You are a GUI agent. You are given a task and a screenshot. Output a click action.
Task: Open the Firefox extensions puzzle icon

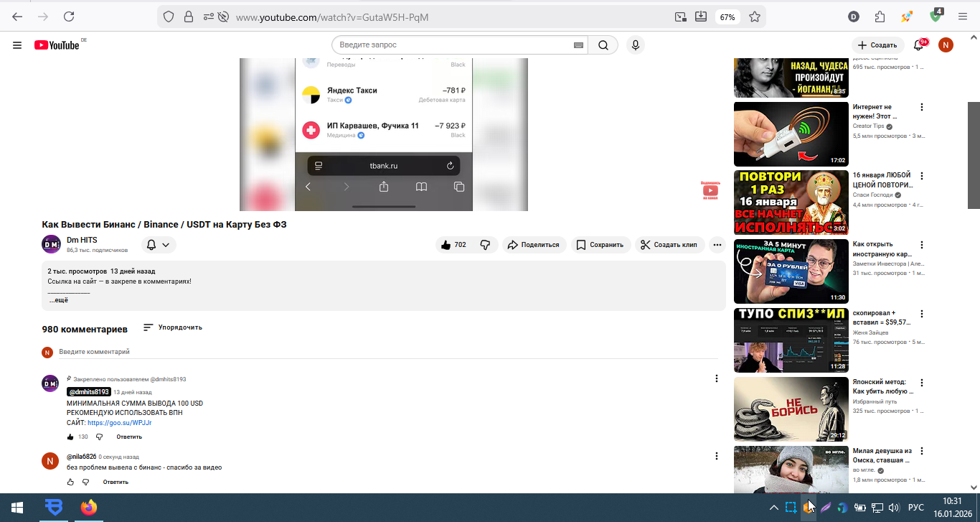pos(880,17)
